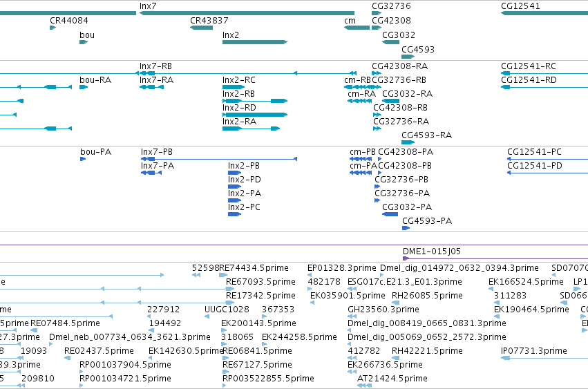Select the RE67093.5prime EST
This screenshot has width=588, height=389.
tap(230, 289)
